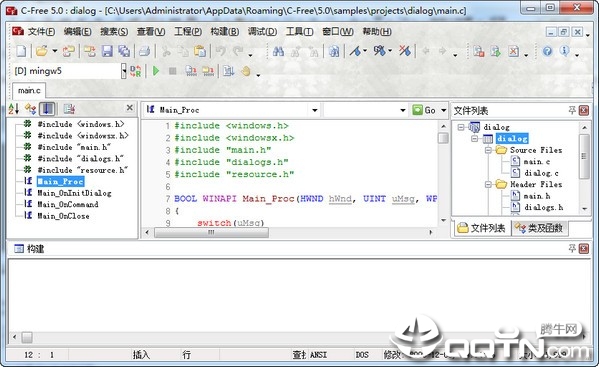
Task: Open the 调试(D) menu
Action: [262, 31]
